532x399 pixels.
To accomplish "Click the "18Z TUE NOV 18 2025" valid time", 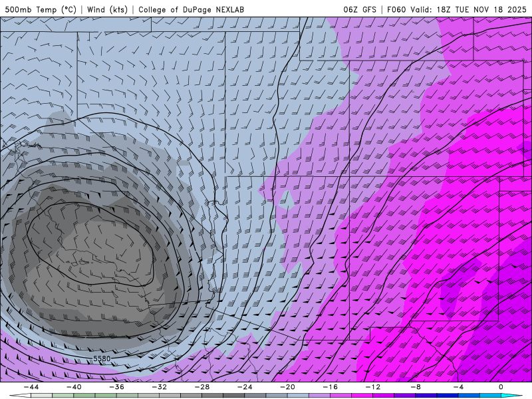I will pos(481,9).
